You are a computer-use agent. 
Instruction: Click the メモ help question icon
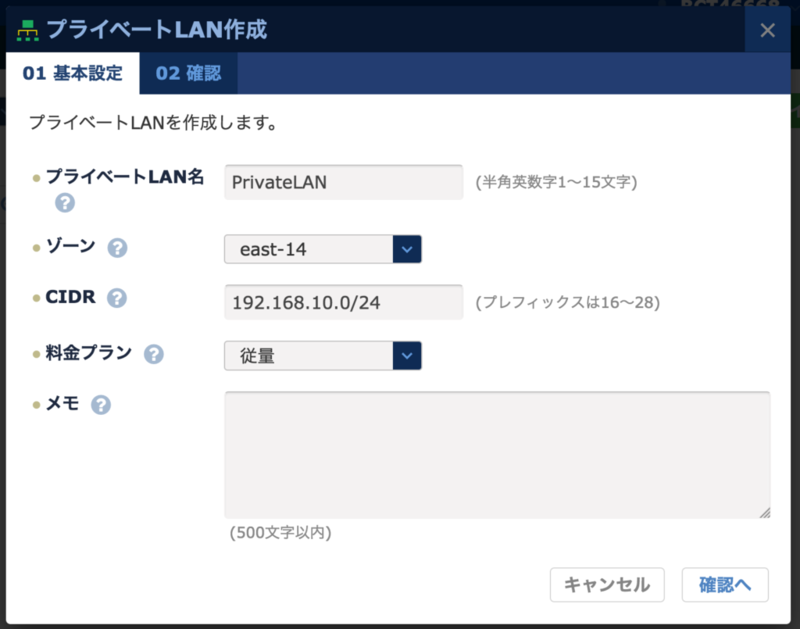pyautogui.click(x=101, y=405)
